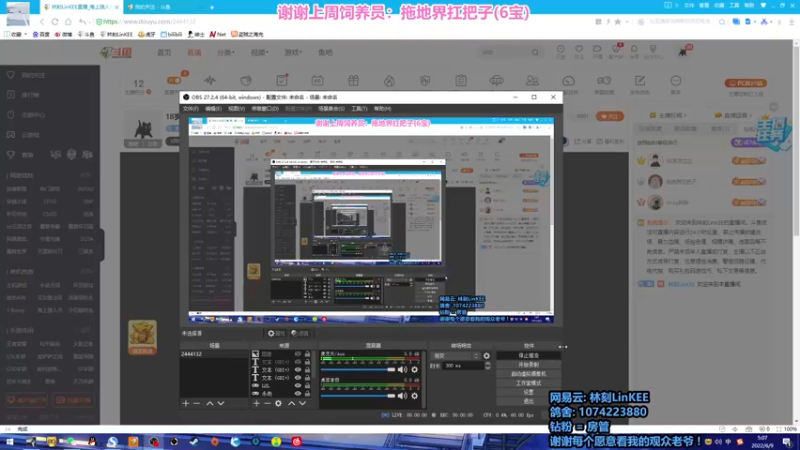800x450 pixels.
Task: Open OBS 停靠窗口(D) menu
Action: (265, 109)
